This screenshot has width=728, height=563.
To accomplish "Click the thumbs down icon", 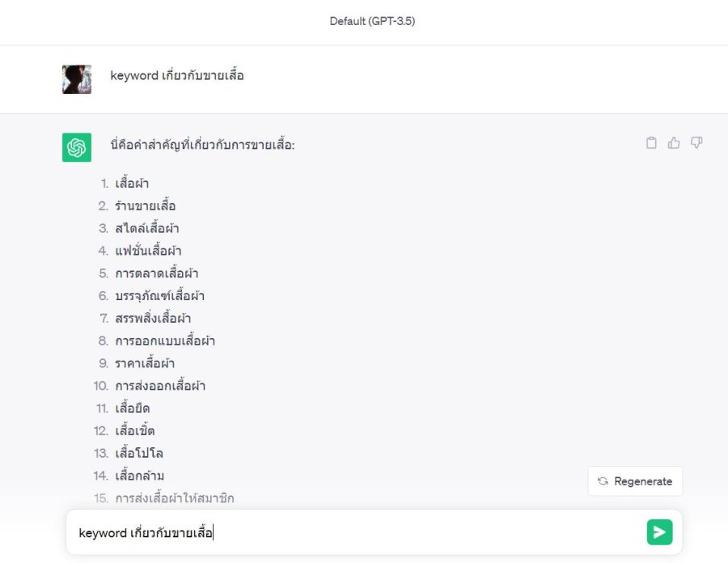I will click(696, 143).
